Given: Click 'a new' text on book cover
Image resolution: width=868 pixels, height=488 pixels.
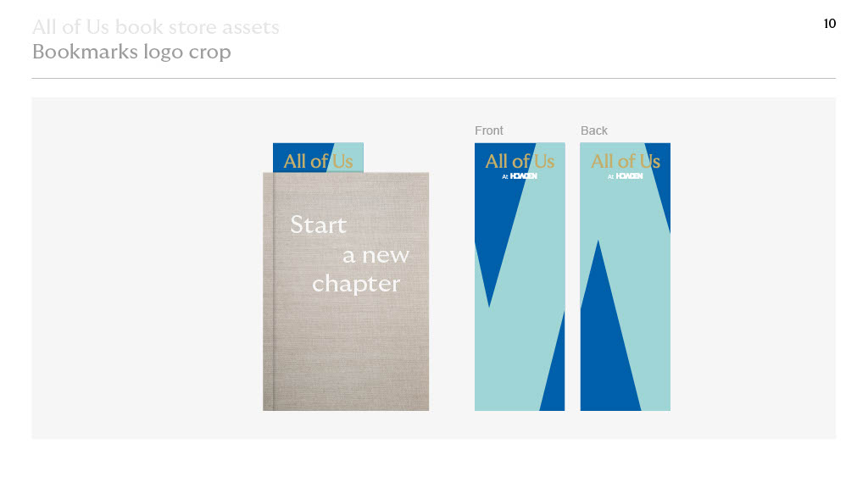Looking at the screenshot, I should (376, 255).
